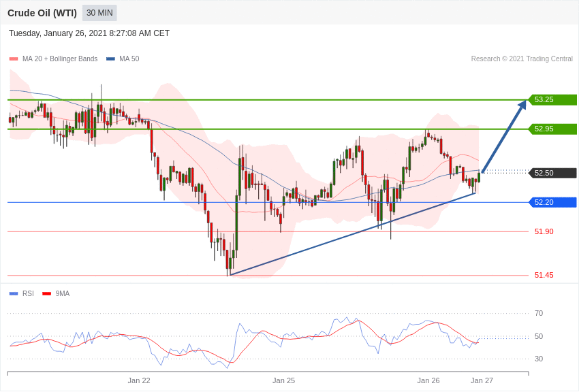This screenshot has width=579, height=392.
Task: Click the RSI 70 axis label
Action: point(539,313)
